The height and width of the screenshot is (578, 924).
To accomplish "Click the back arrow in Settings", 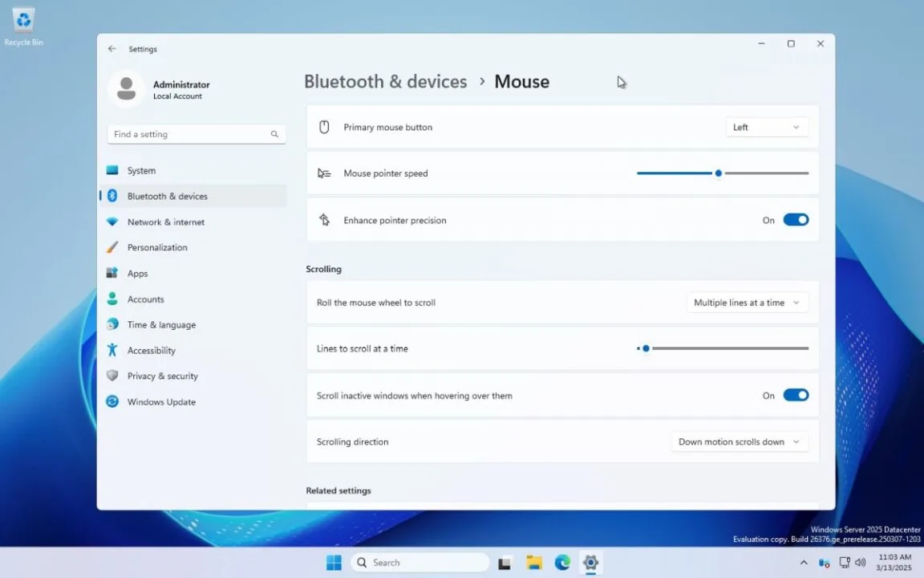I will click(111, 49).
